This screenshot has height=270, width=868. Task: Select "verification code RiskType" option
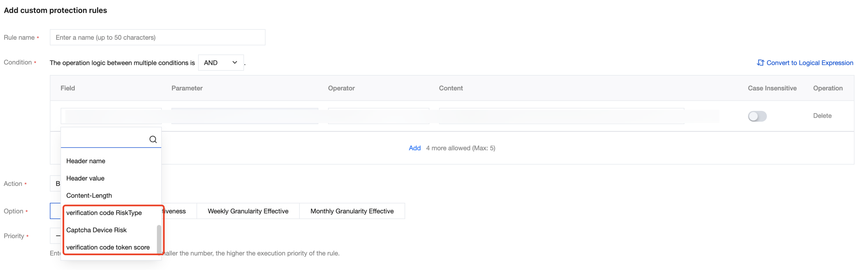click(x=104, y=213)
